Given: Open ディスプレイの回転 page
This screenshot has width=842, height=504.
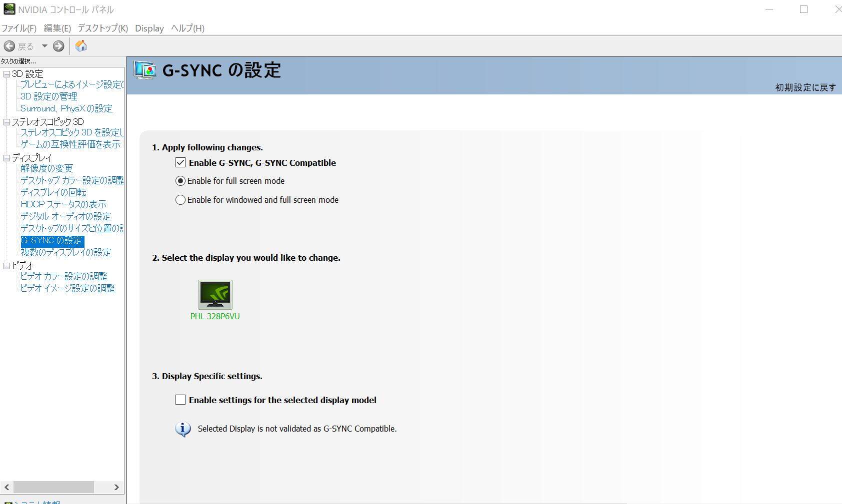Looking at the screenshot, I should pyautogui.click(x=53, y=192).
